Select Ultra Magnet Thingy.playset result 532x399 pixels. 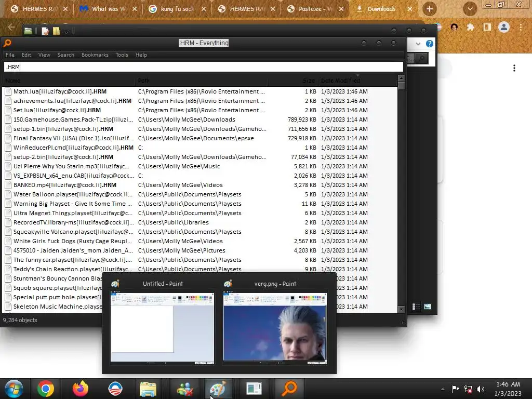point(200,213)
